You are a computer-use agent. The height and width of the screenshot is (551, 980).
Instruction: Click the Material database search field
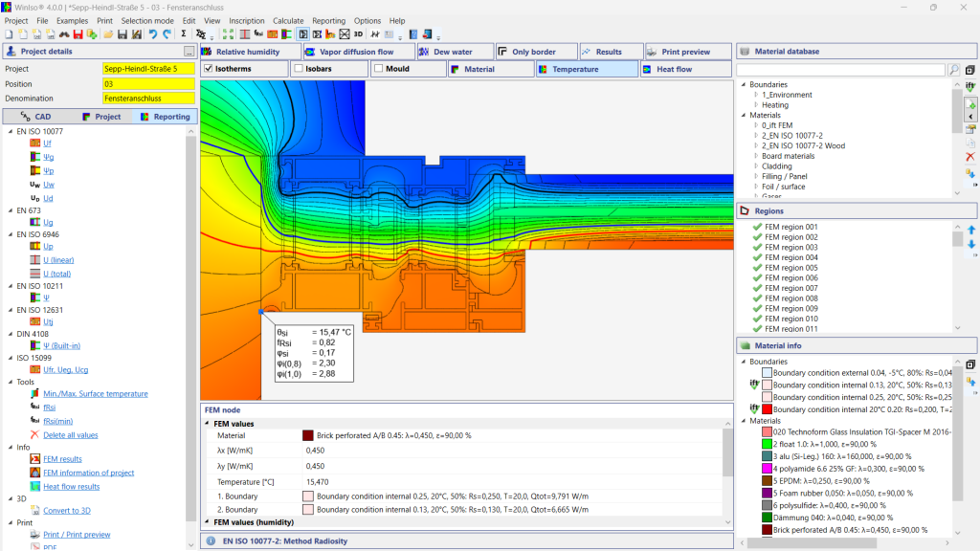840,70
